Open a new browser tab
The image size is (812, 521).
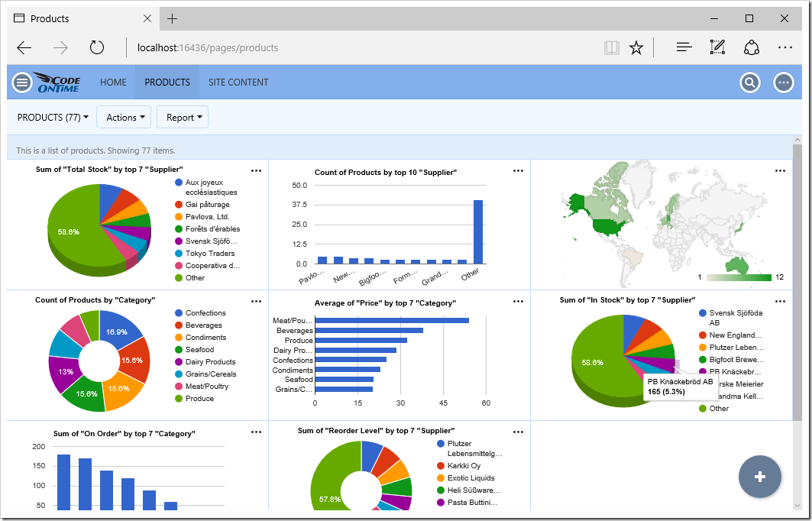pyautogui.click(x=173, y=18)
